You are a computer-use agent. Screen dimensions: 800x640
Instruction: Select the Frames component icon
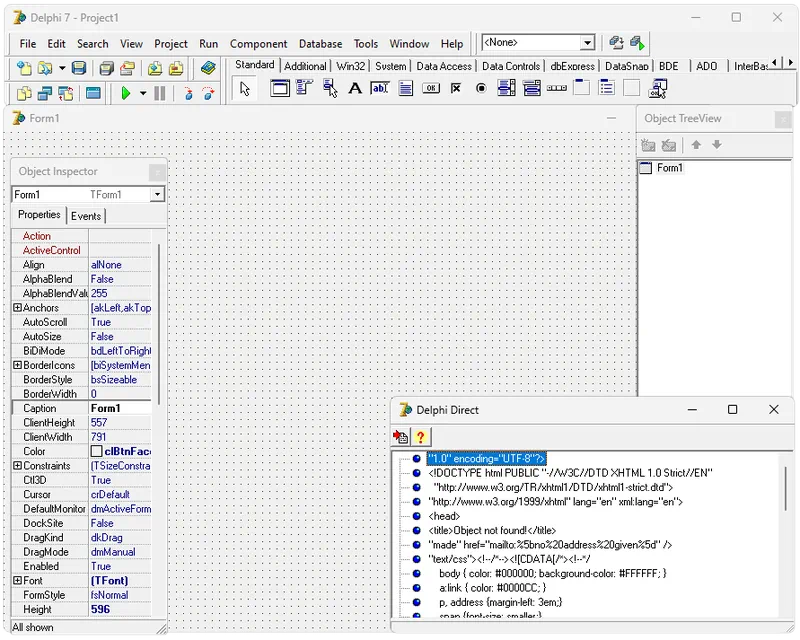pyautogui.click(x=280, y=88)
